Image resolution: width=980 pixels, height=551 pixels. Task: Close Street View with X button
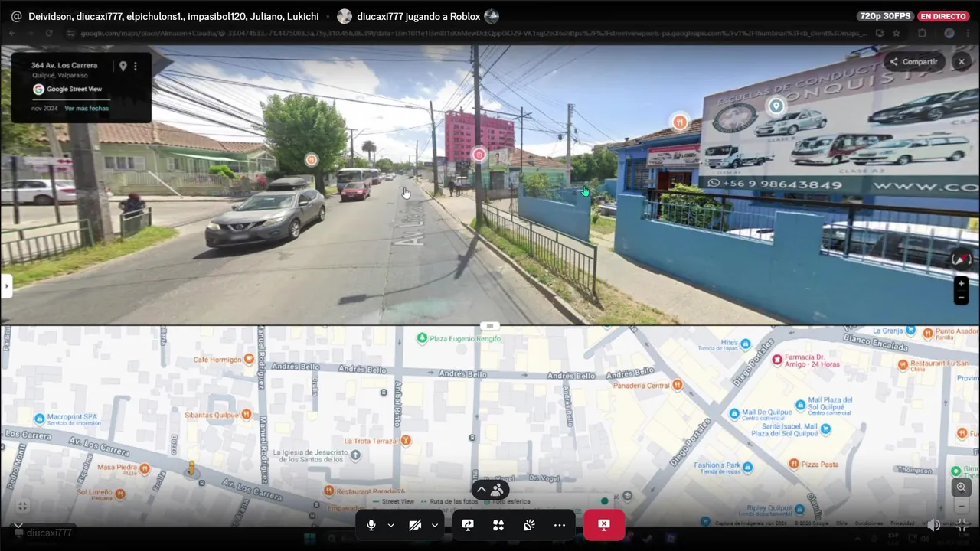(x=962, y=61)
